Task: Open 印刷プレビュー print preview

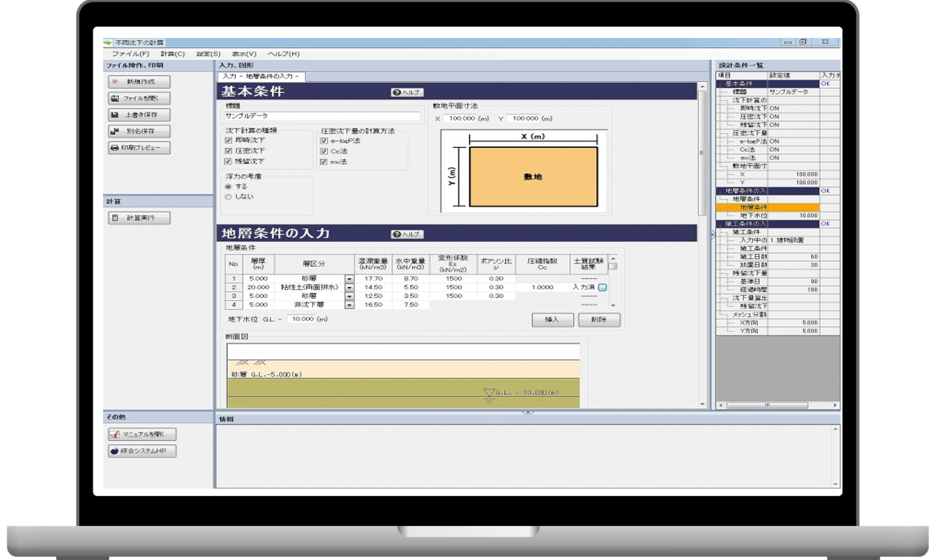Action: (x=139, y=147)
